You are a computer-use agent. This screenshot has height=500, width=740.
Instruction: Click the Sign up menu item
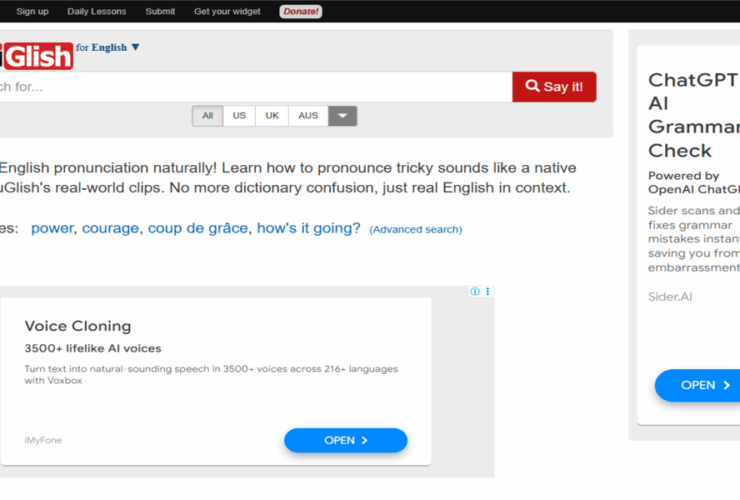coord(32,11)
